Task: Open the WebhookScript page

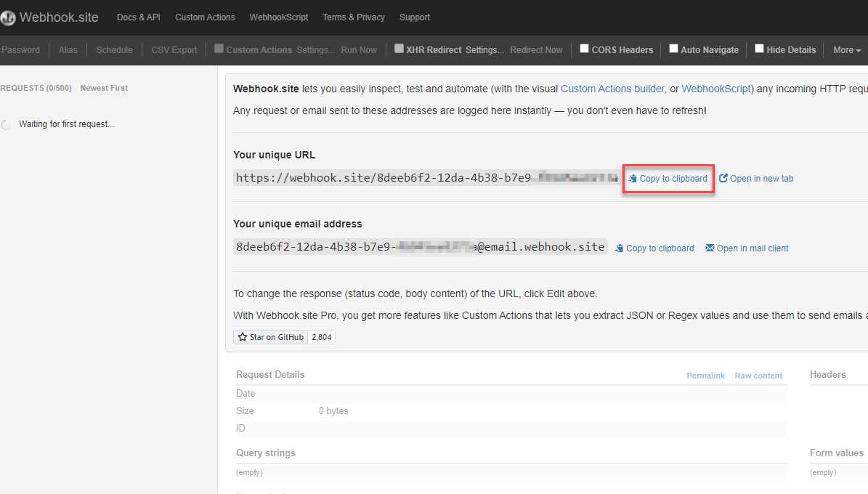Action: [278, 17]
